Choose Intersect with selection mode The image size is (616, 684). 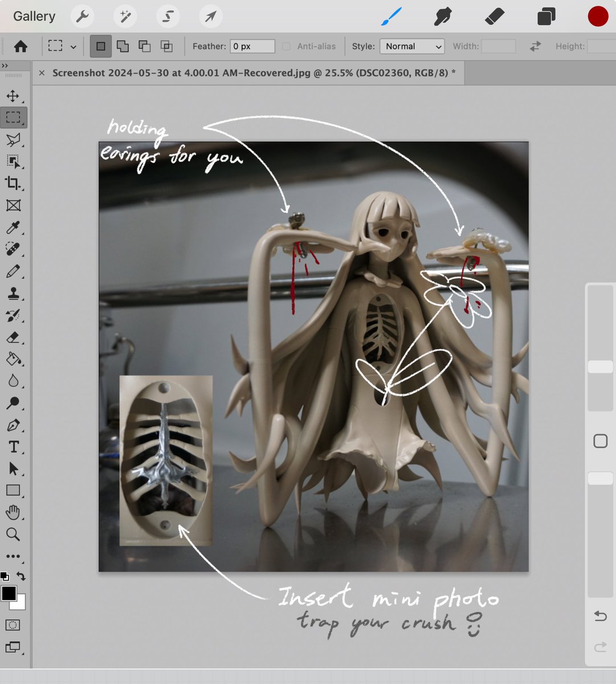tap(167, 46)
